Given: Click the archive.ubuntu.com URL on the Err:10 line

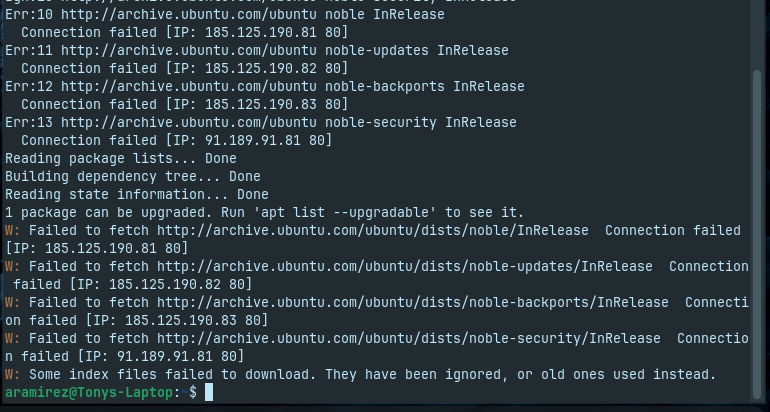Looking at the screenshot, I should (189, 14).
